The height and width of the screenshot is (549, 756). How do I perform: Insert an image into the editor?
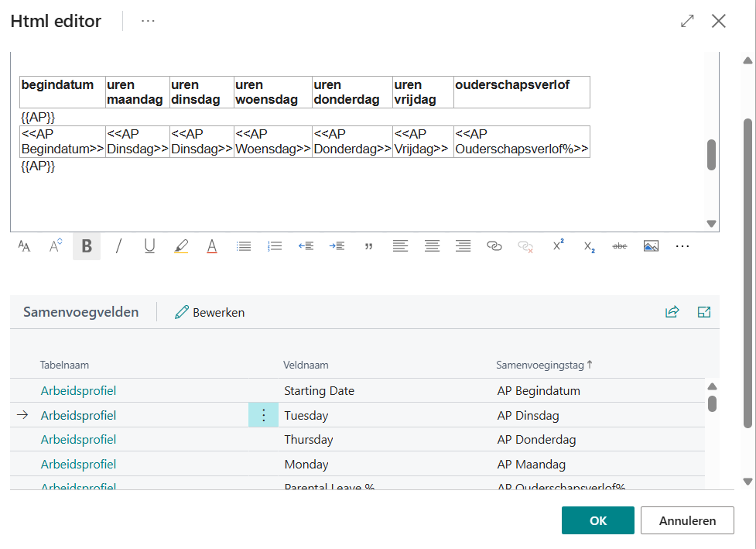click(x=651, y=246)
